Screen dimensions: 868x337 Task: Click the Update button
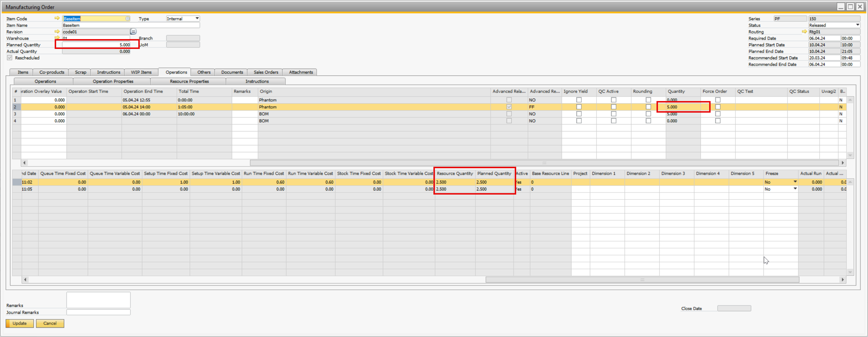pos(20,323)
